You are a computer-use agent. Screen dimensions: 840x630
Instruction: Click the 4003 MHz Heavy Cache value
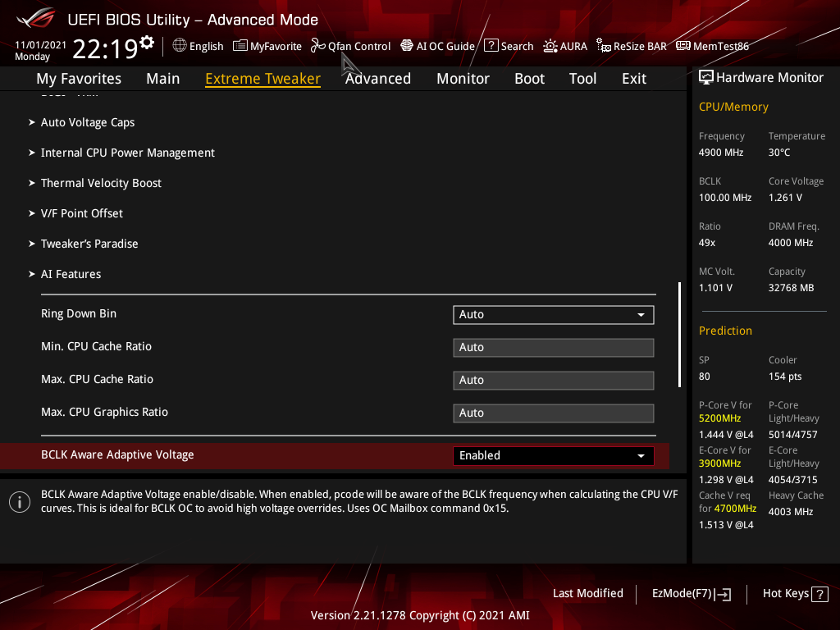click(791, 512)
